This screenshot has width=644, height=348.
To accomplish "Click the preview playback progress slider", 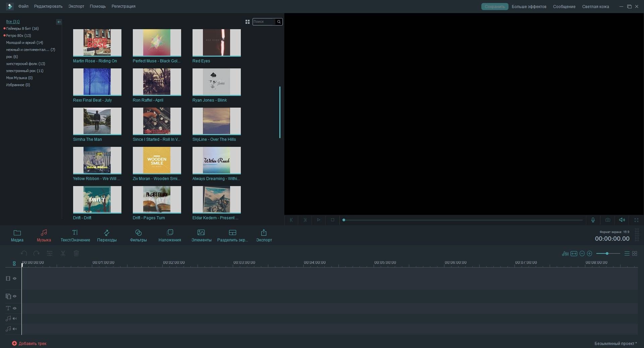I will [463, 220].
